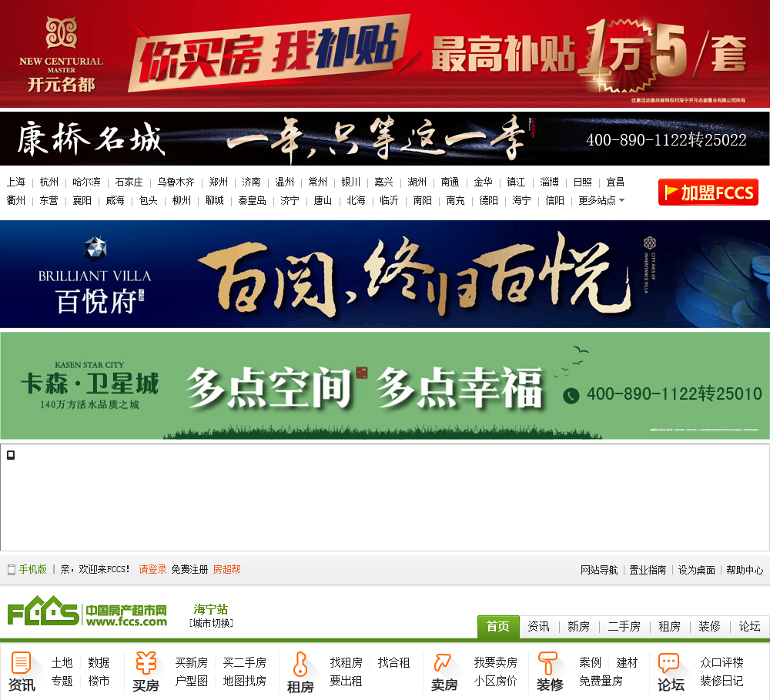Open the 帮助中心 help center link
The image size is (770, 700).
pyautogui.click(x=745, y=570)
